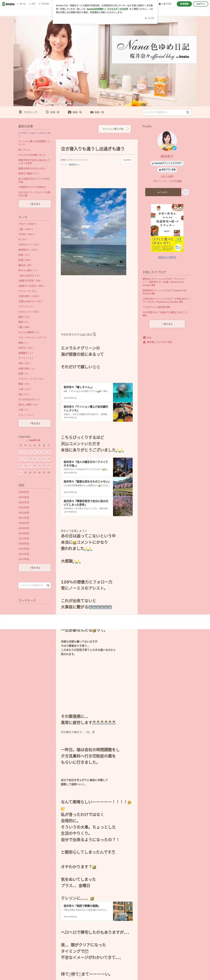Go to 記事一覧 tab
This screenshot has height=980, width=210.
53,112
